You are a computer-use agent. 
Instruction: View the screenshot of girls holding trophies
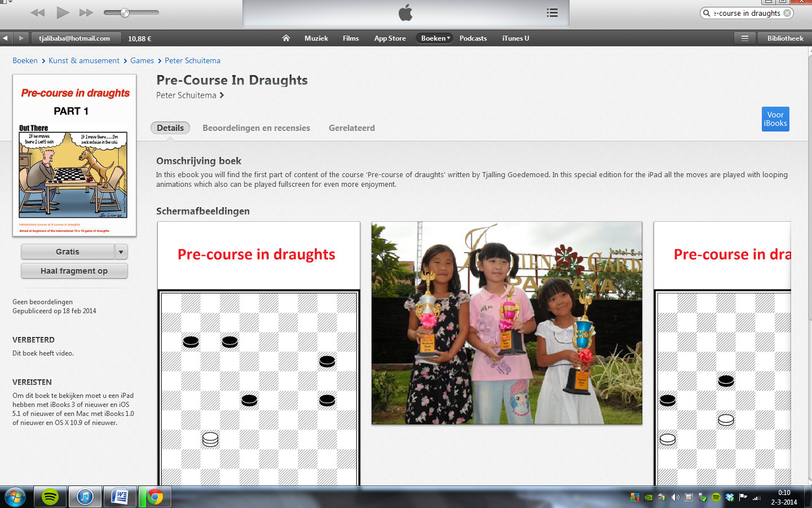pos(506,323)
